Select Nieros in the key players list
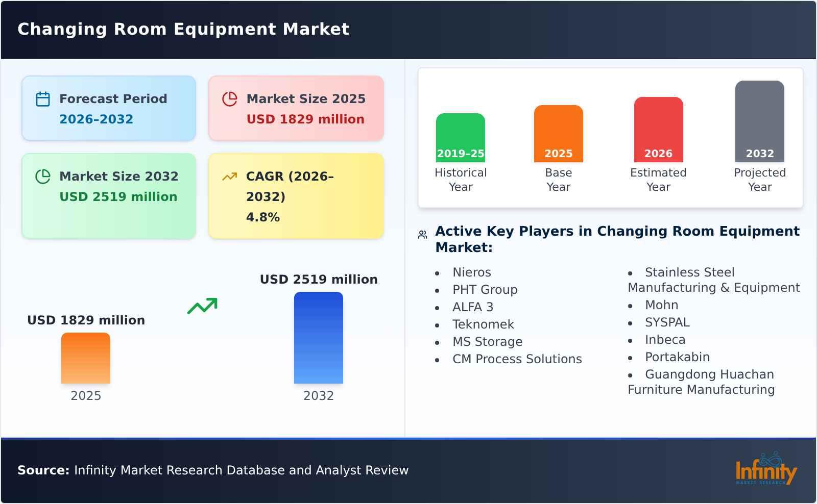The width and height of the screenshot is (817, 504). pos(471,272)
